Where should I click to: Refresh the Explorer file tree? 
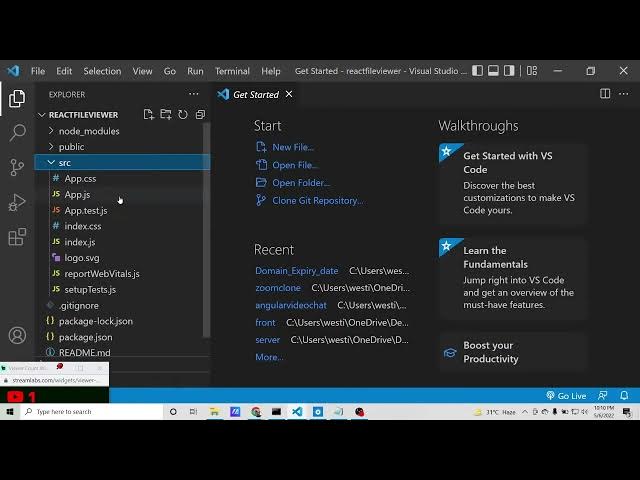point(183,115)
